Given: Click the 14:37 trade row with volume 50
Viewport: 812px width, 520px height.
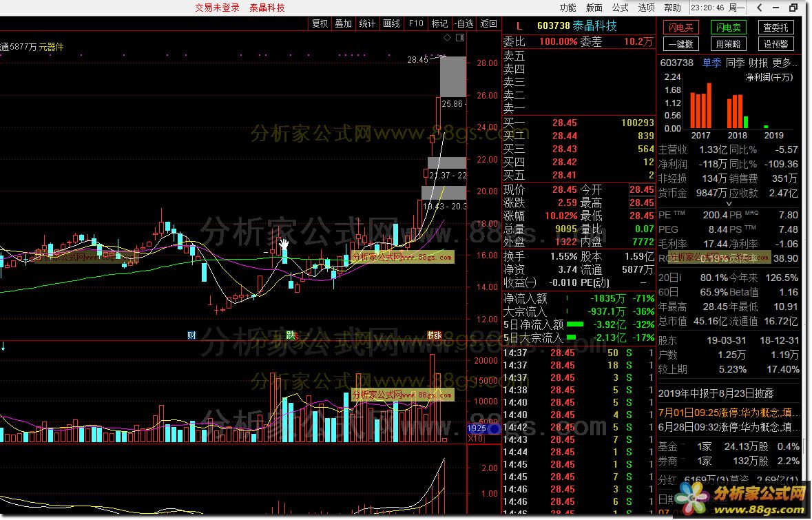Looking at the screenshot, I should (579, 353).
